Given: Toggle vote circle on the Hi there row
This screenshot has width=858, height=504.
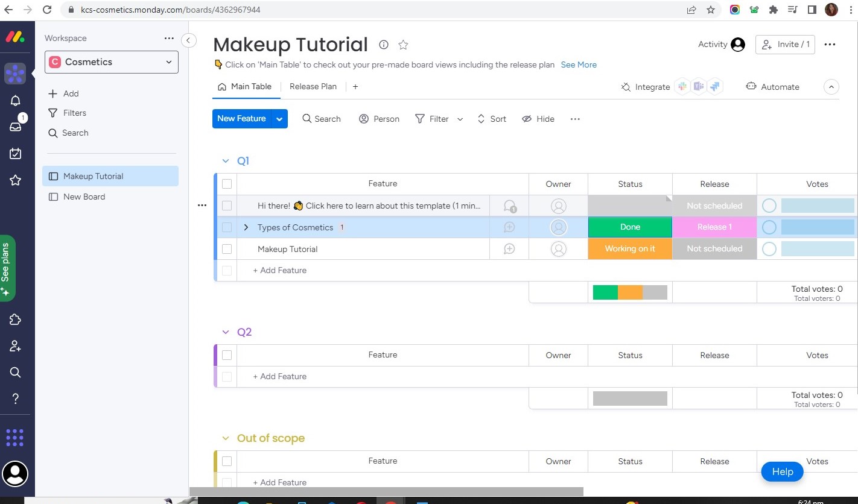Looking at the screenshot, I should 769,206.
